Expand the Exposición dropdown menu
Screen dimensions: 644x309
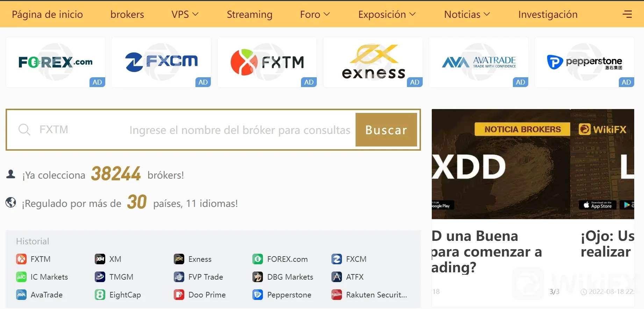pos(387,14)
